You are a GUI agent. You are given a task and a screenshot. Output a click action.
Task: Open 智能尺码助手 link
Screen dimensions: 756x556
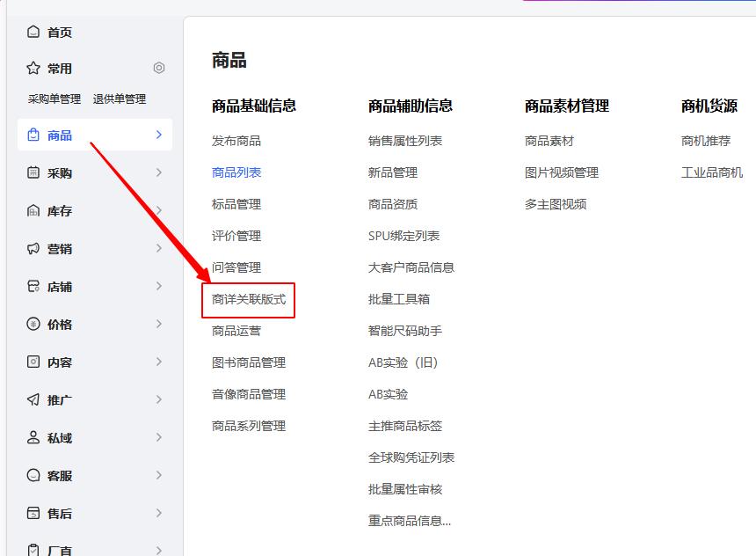[x=405, y=331]
